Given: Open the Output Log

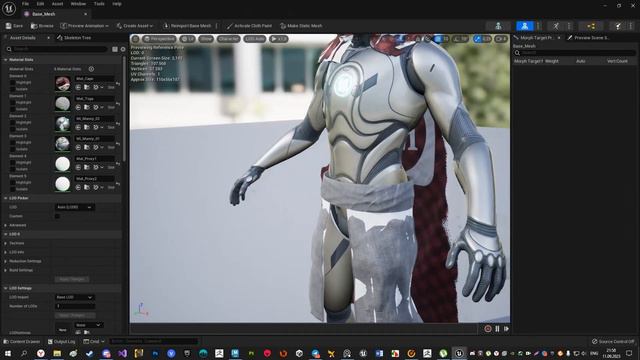Looking at the screenshot, I should click(61, 342).
